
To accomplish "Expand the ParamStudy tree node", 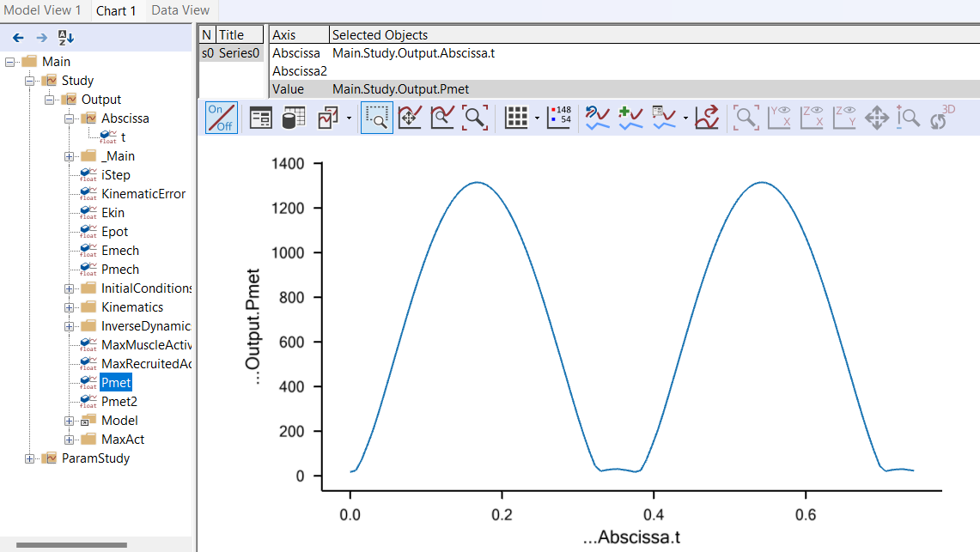I will coord(30,458).
